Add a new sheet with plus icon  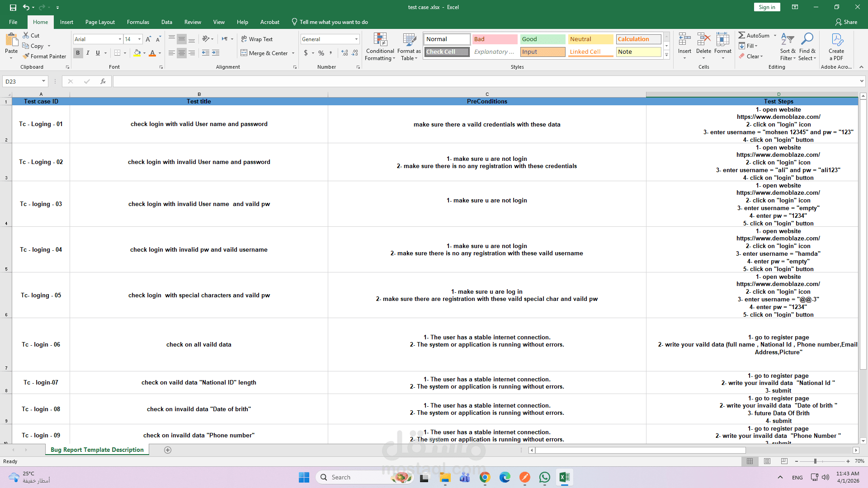(168, 450)
